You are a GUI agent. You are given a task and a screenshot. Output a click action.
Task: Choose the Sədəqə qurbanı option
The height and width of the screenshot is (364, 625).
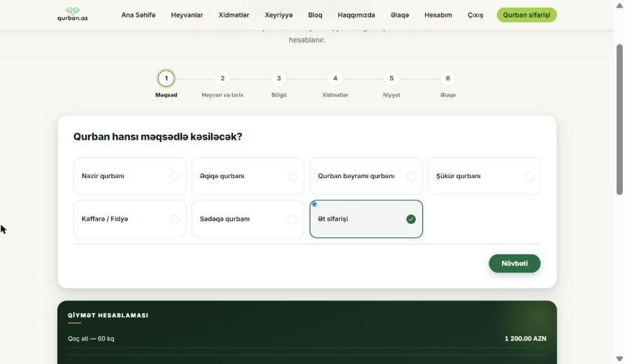pos(248,219)
